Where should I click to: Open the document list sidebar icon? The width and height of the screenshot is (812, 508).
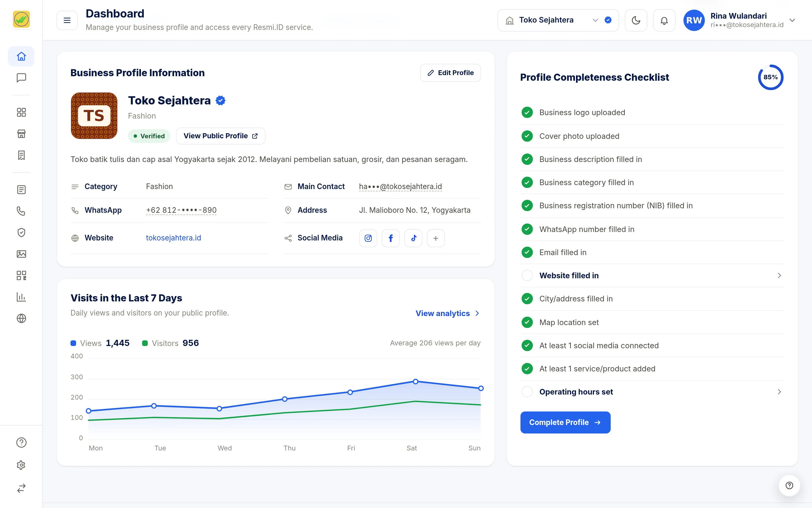point(21,190)
